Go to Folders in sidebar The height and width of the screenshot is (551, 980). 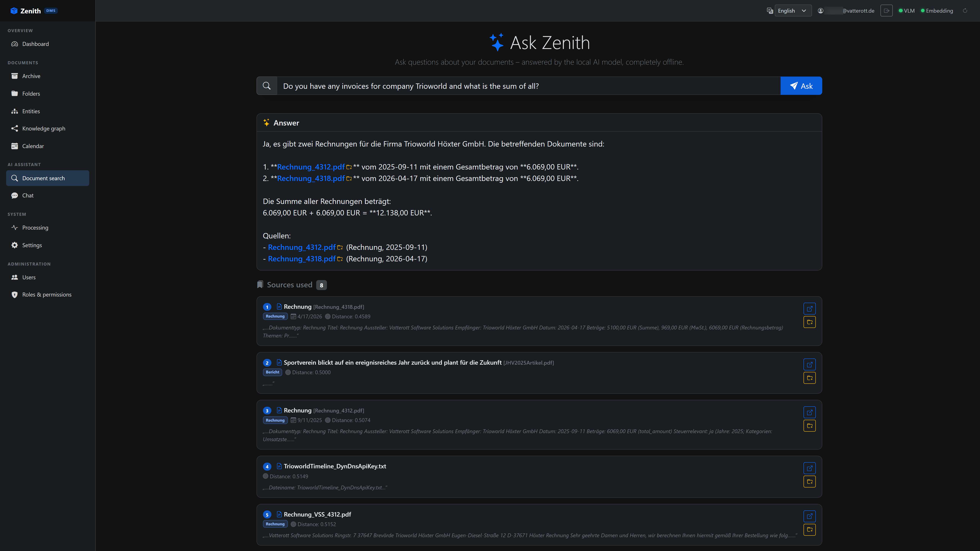(x=47, y=94)
